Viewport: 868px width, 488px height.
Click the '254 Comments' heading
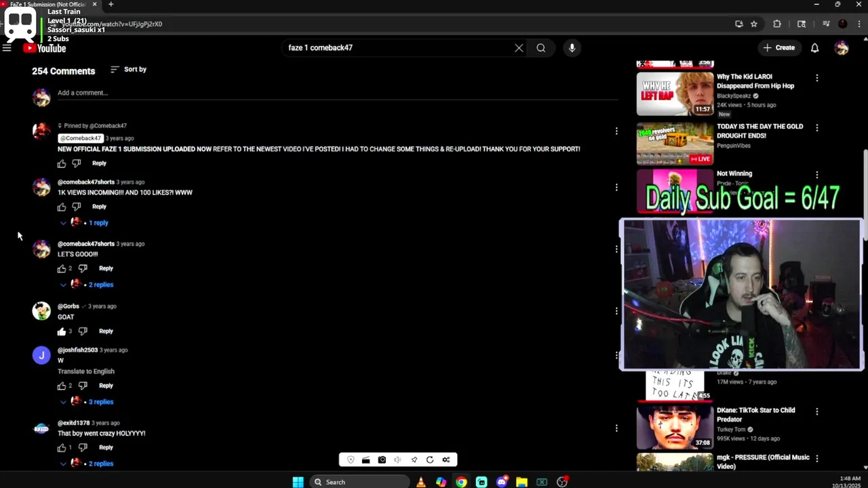click(63, 71)
